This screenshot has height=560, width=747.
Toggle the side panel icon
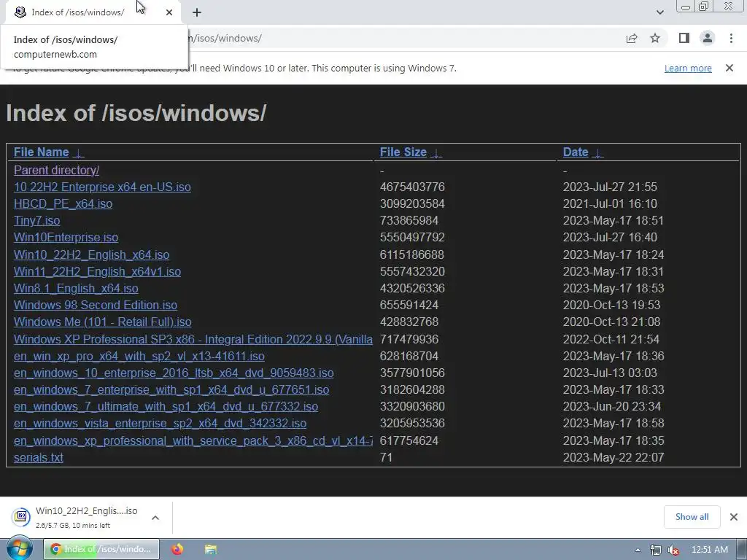point(684,38)
